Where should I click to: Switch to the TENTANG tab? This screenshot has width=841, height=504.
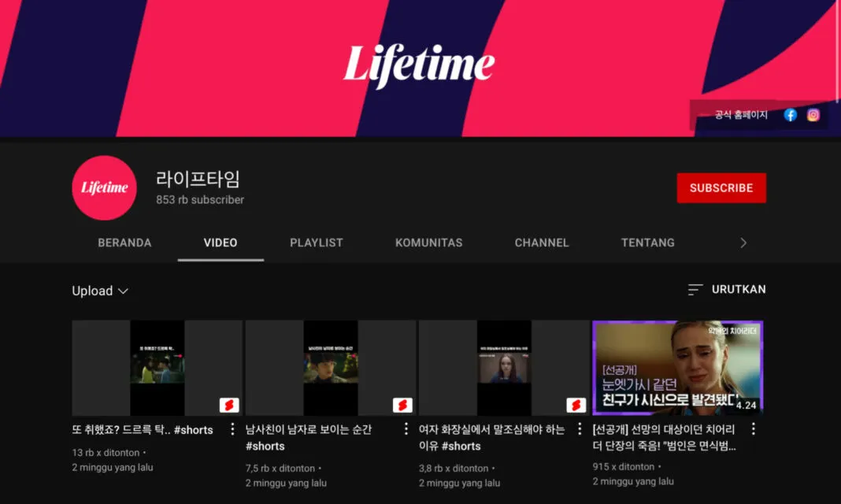click(x=648, y=243)
